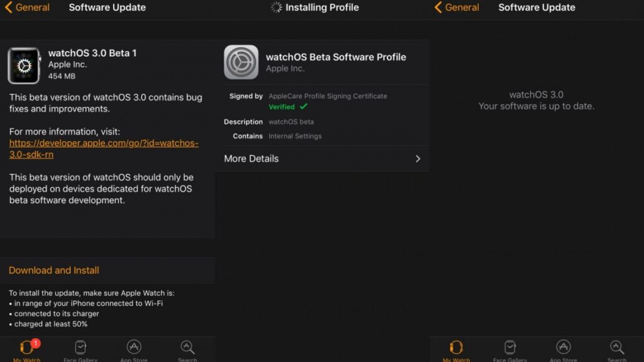This screenshot has height=362, width=644.
Task: Tap the AppleCare Profile Signing Certificate row
Action: (x=328, y=96)
